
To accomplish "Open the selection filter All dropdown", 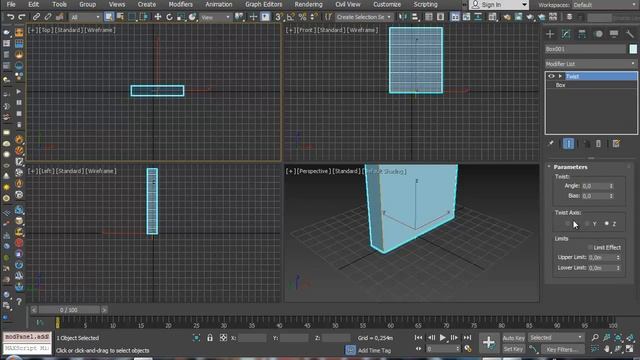I will coord(85,17).
